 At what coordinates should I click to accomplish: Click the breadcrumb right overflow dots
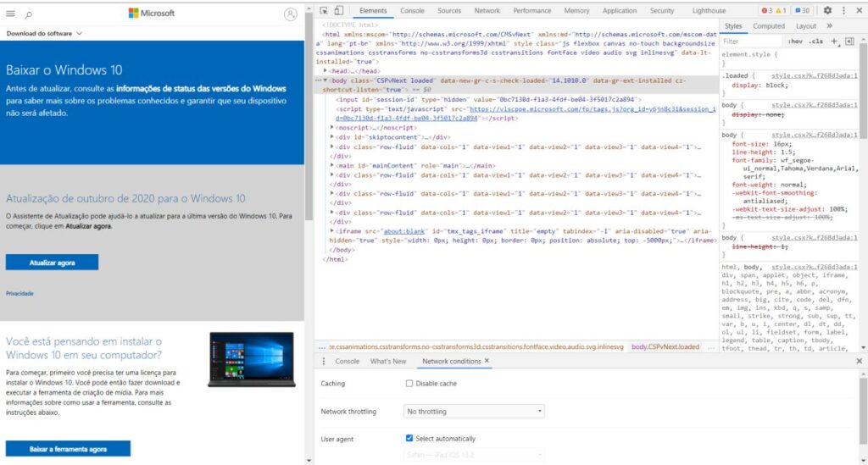711,347
